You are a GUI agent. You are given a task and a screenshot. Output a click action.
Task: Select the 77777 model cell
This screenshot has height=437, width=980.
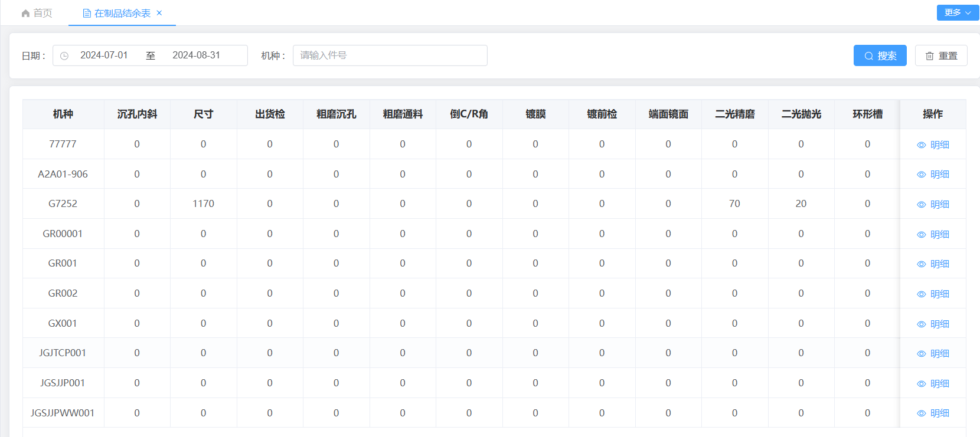[63, 144]
